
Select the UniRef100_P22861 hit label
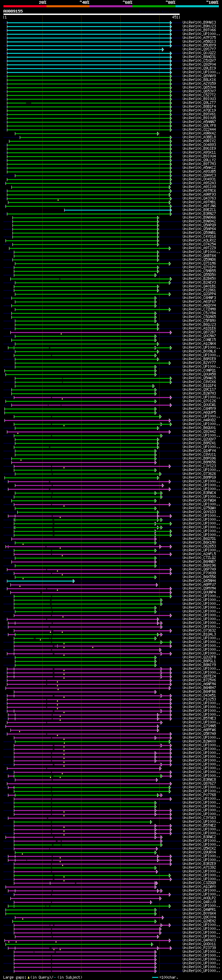[x=199, y=290]
